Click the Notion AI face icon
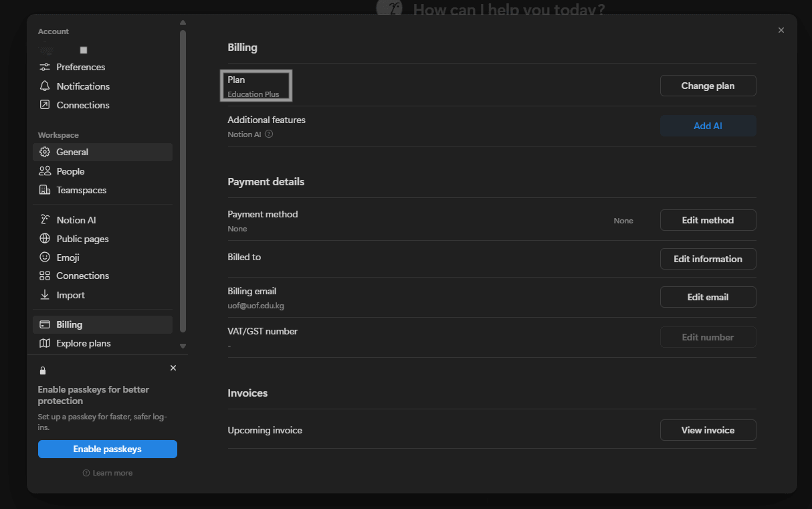 tap(45, 219)
